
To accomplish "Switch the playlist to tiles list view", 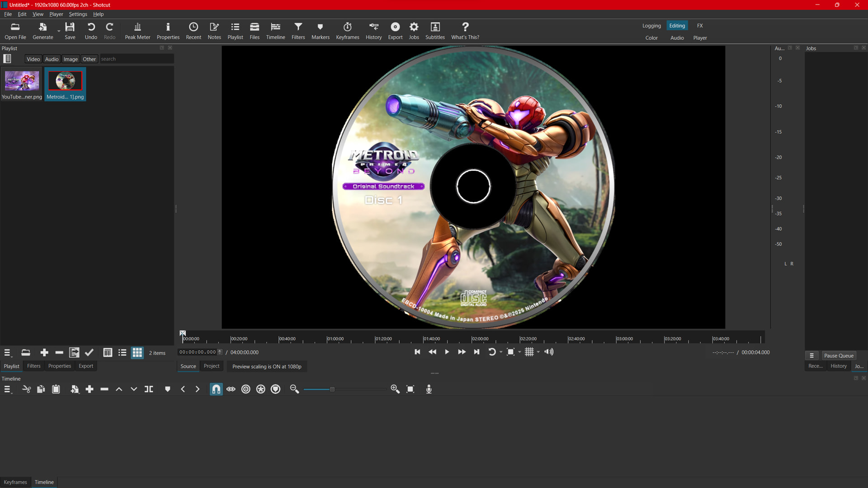I will (x=123, y=353).
